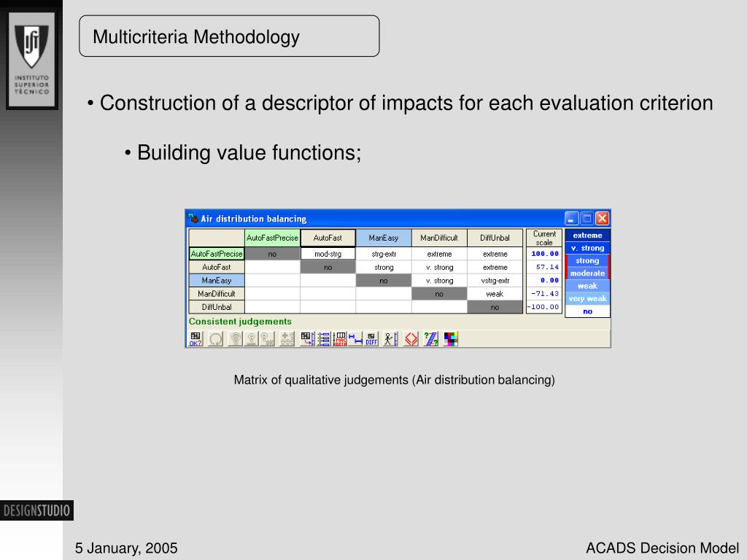Select the 'moderate' judgement category
747x560 pixels.
coord(587,273)
